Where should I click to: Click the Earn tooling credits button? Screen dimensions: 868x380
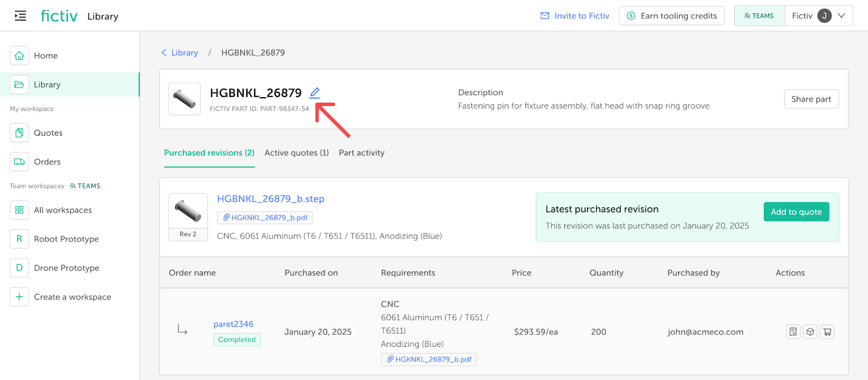coord(671,16)
